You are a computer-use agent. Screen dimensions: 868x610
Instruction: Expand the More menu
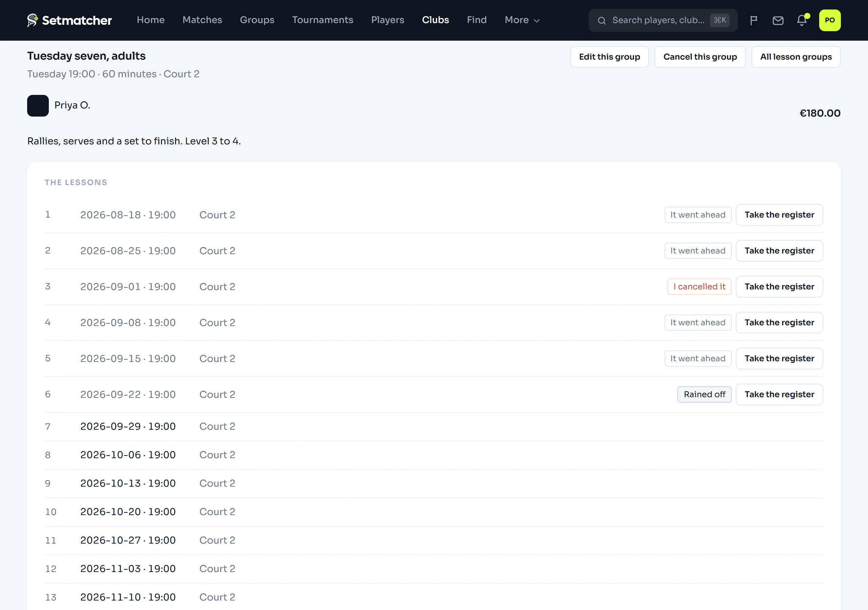[522, 20]
